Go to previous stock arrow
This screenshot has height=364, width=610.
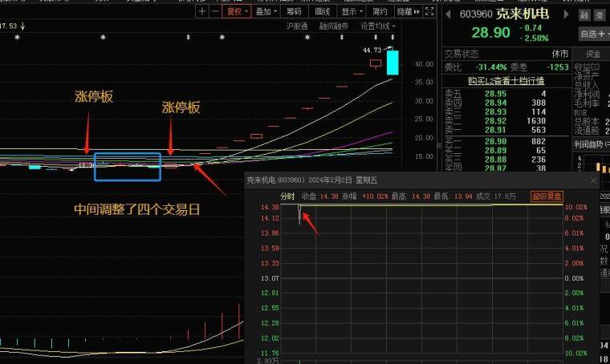pos(448,14)
